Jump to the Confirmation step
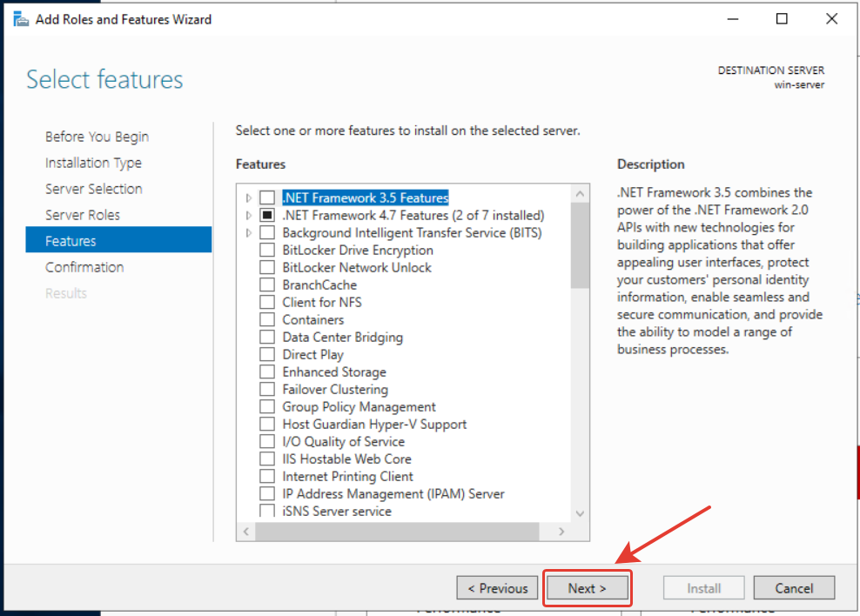 pos(84,267)
